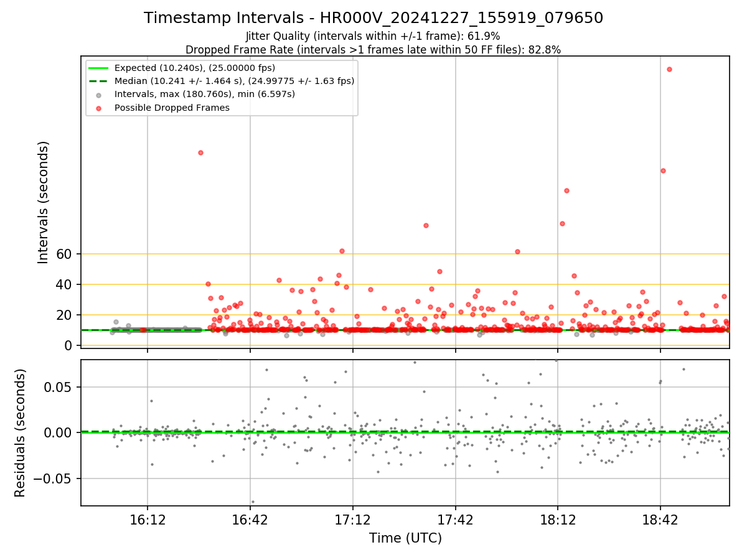
Task: Click the 'Median (10.241 +/- 1.464 s)' legend entry
Action: coord(235,81)
